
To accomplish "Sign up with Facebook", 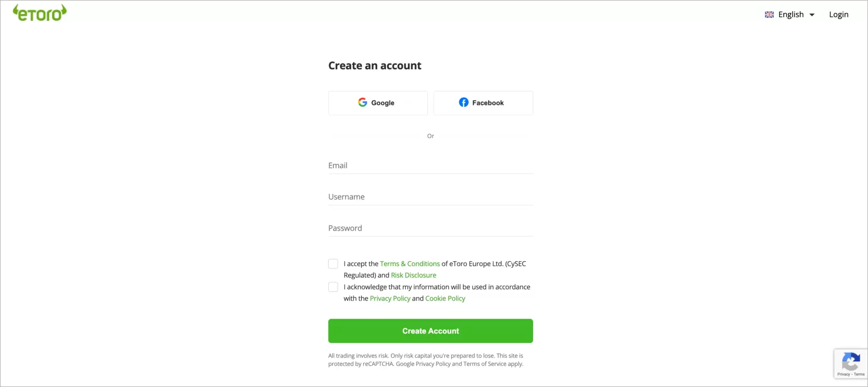I will pyautogui.click(x=483, y=103).
